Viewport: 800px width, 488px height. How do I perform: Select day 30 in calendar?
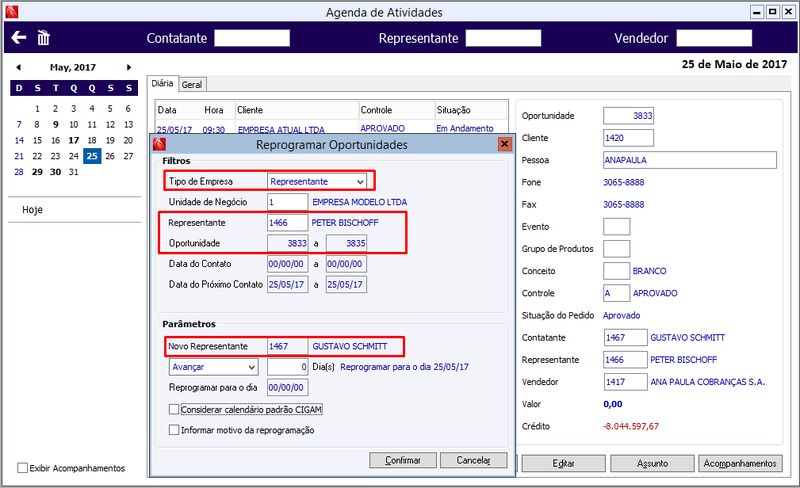[x=55, y=172]
